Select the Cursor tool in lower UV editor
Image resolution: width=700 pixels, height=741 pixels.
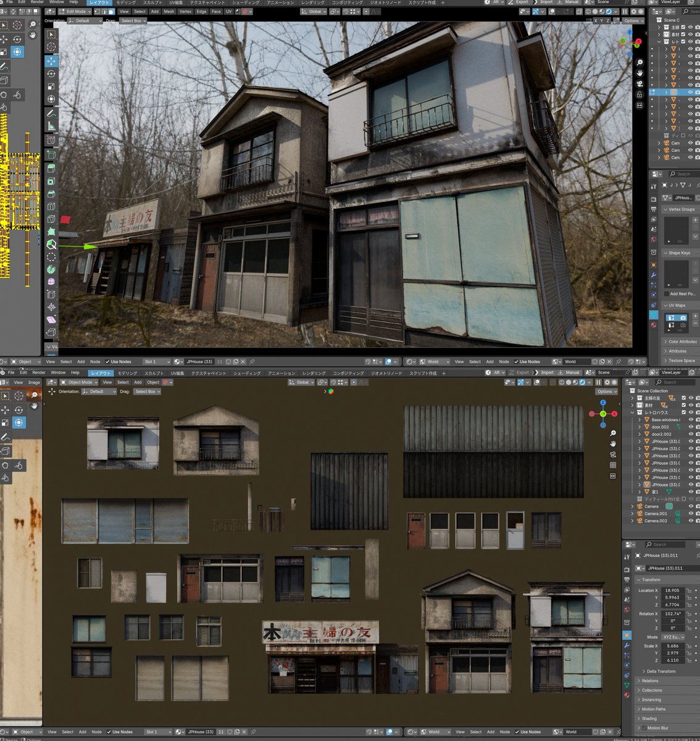[x=19, y=396]
